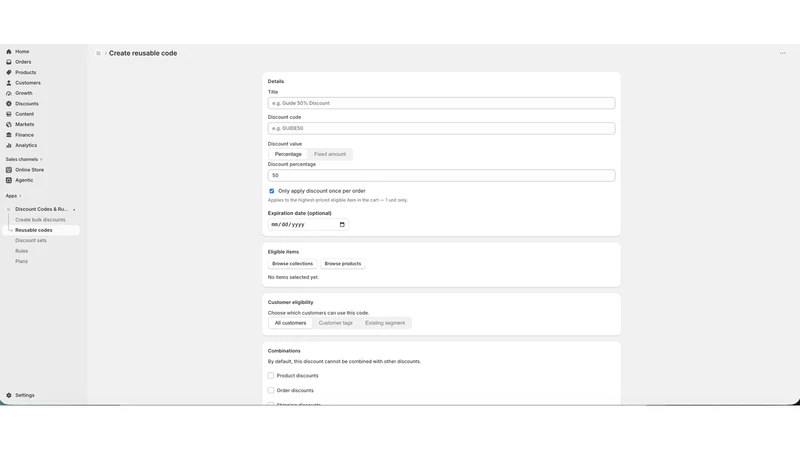Open the calendar picker in Expiration date
Image resolution: width=800 pixels, height=450 pixels.
point(342,224)
